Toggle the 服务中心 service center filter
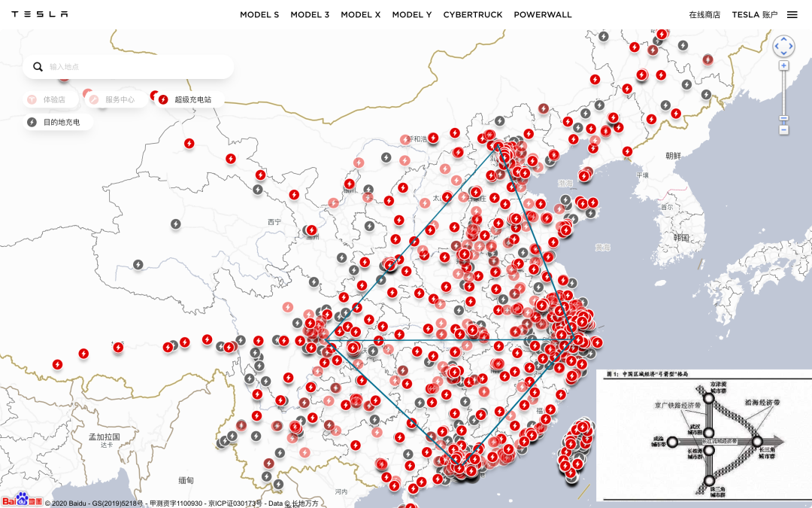Image resolution: width=812 pixels, height=508 pixels. (116, 99)
